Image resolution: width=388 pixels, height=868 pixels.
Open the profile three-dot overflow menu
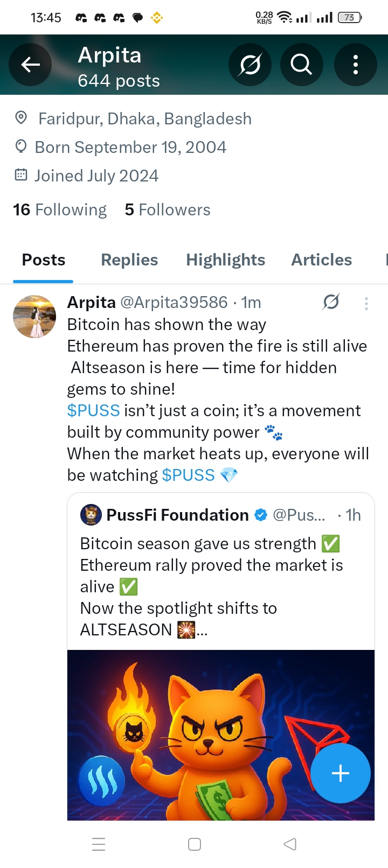tap(355, 65)
